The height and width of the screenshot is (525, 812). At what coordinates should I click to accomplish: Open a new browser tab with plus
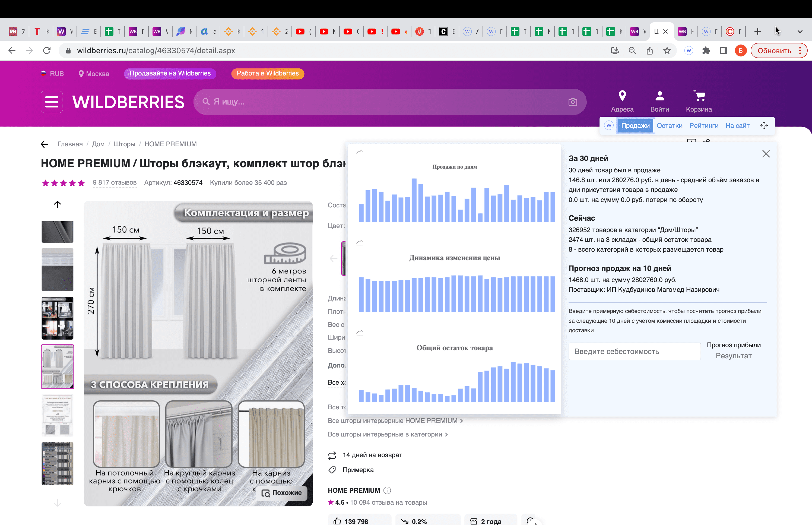pyautogui.click(x=757, y=31)
